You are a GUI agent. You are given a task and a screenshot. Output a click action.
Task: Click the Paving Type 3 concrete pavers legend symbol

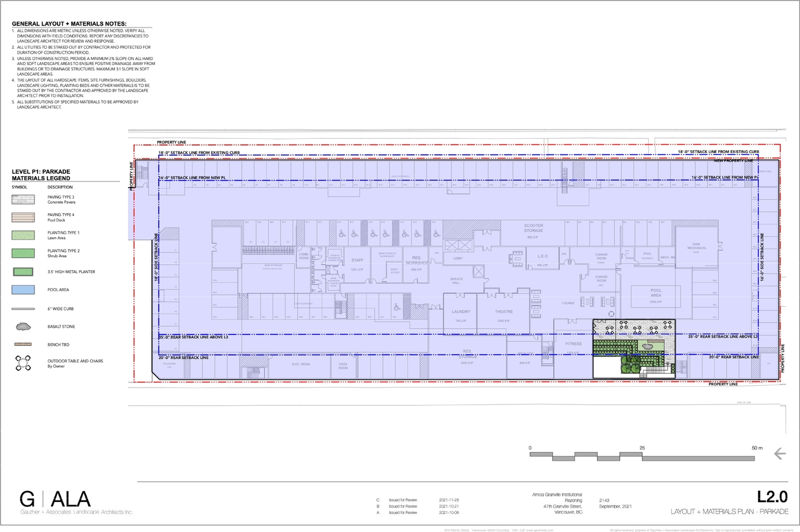point(24,199)
